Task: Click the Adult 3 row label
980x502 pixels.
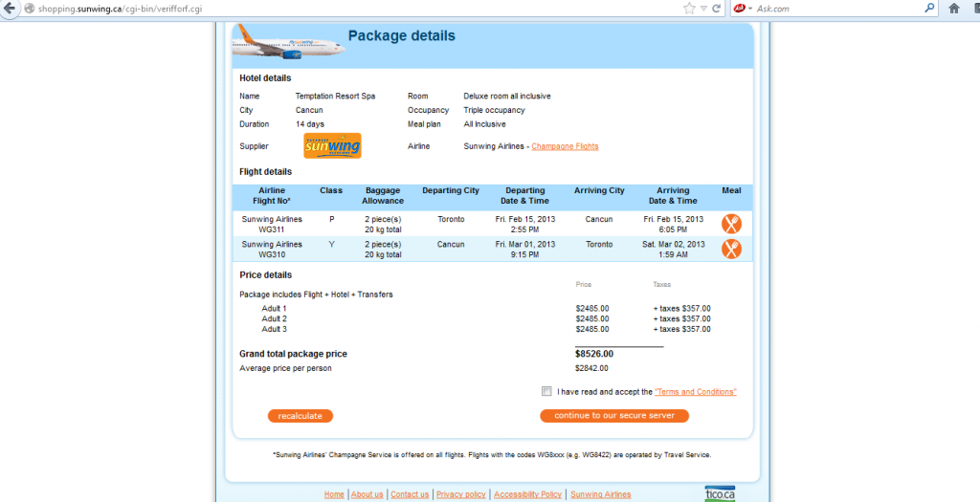Action: click(275, 329)
